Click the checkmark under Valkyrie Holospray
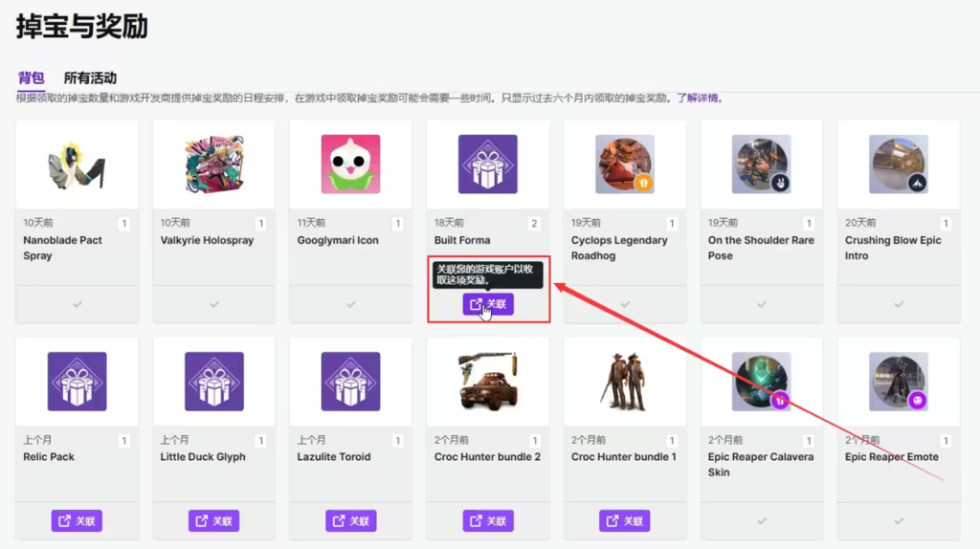The width and height of the screenshot is (980, 549). point(214,304)
